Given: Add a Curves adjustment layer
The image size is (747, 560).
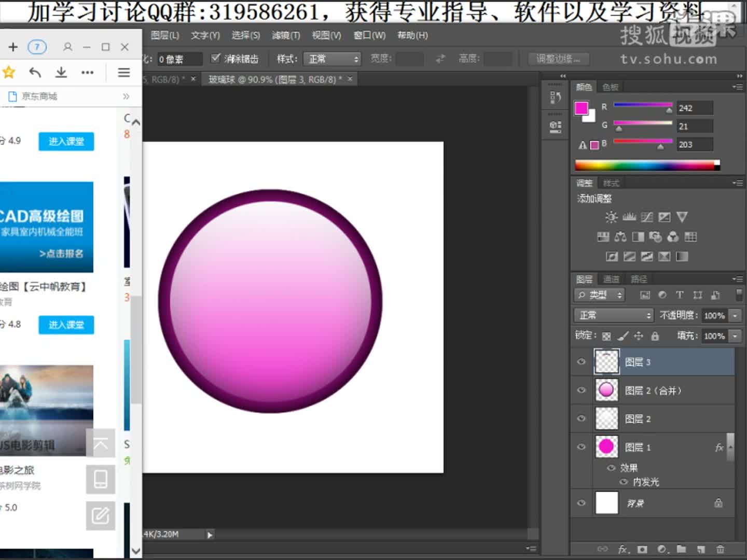Looking at the screenshot, I should coord(647,217).
